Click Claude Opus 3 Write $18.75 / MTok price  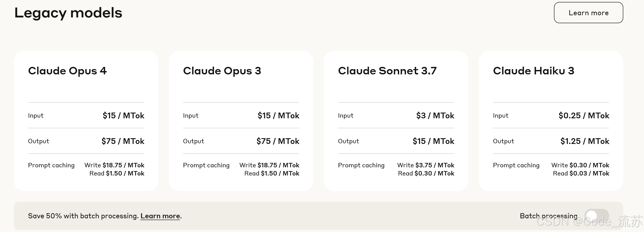click(269, 165)
